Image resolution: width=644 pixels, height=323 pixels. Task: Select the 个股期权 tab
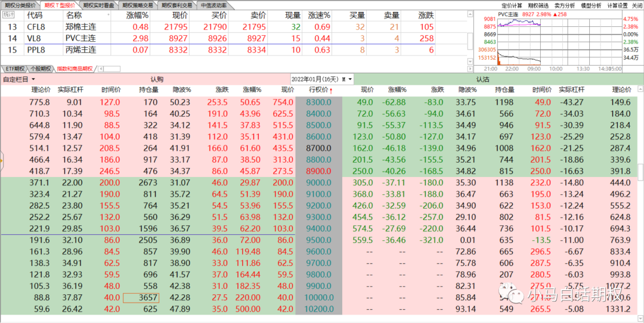point(41,69)
